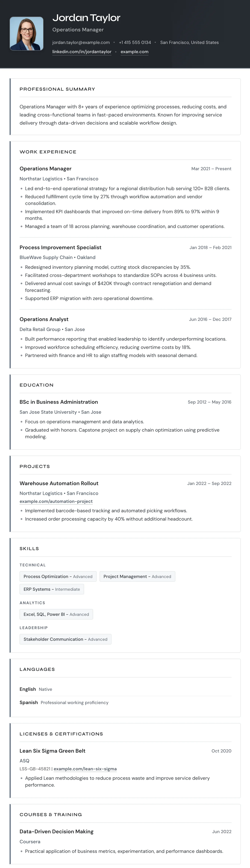Open the linkedin.com/in/jordantaylor link
Screen dimensions: 250x868
(82, 52)
